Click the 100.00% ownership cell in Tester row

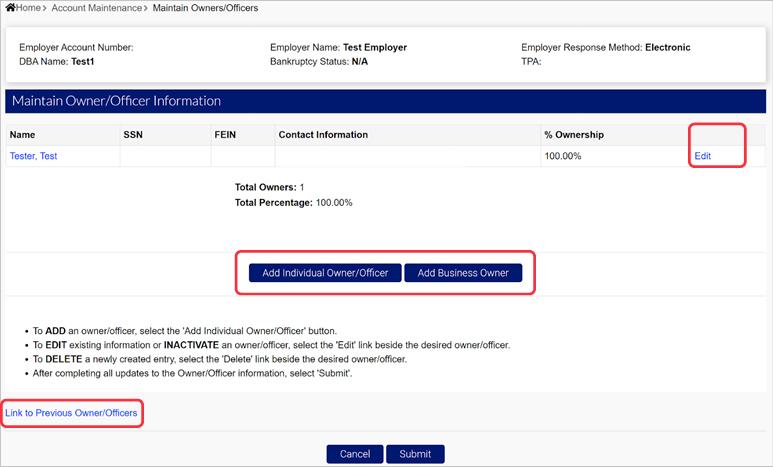(565, 156)
